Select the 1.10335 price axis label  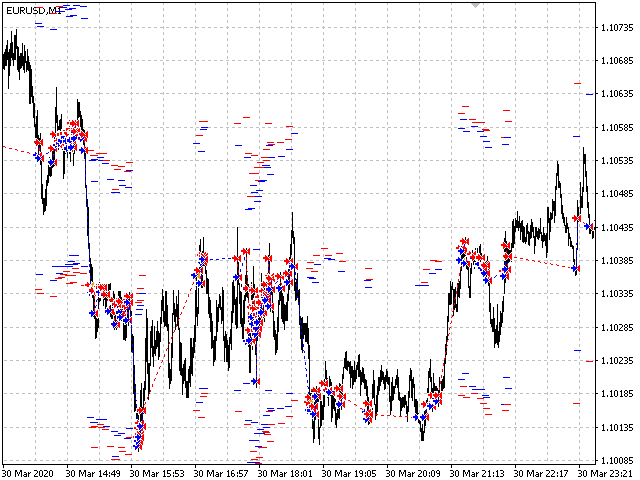coord(617,293)
